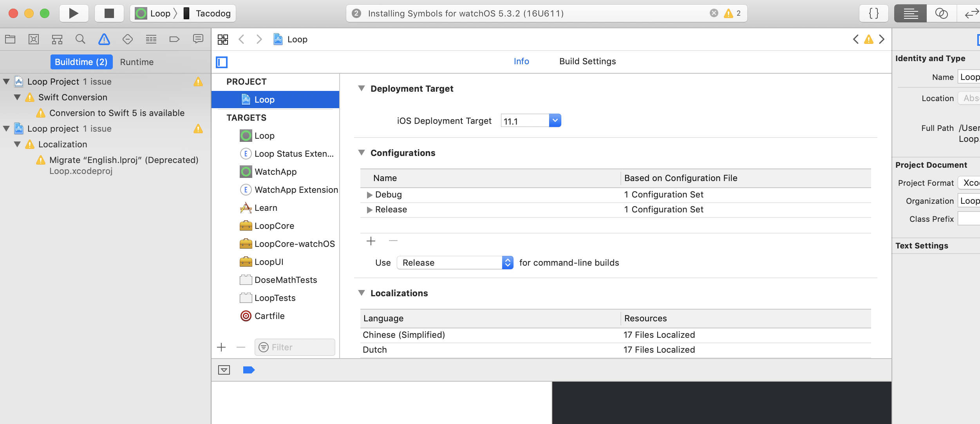Open the breakpoint navigator icon
This screenshot has height=424, width=980.
174,39
